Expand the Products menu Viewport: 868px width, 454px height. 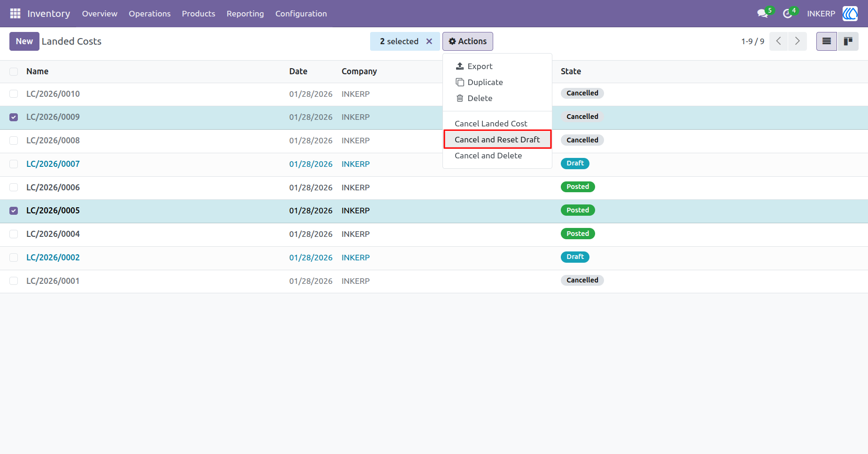coord(198,14)
